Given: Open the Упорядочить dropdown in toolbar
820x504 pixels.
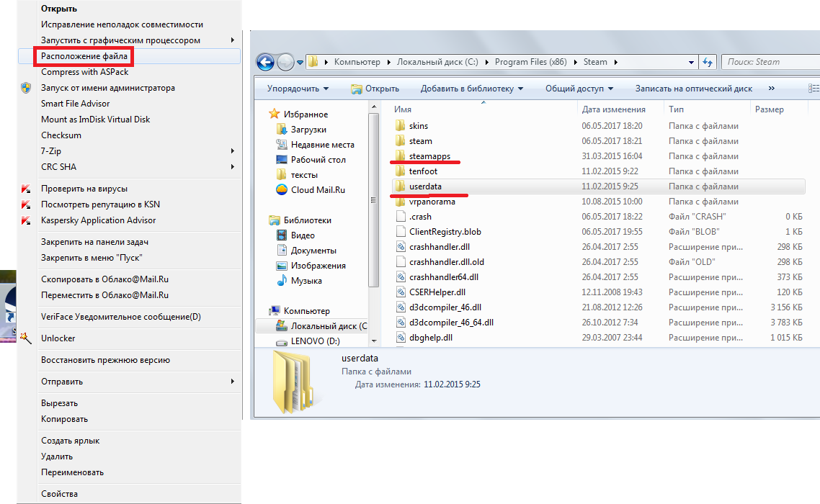Looking at the screenshot, I should pos(298,89).
